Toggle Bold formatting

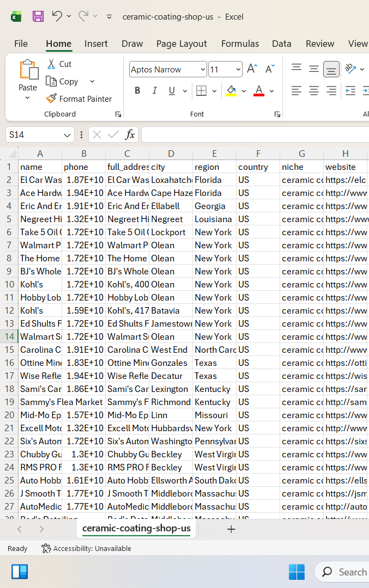click(137, 91)
